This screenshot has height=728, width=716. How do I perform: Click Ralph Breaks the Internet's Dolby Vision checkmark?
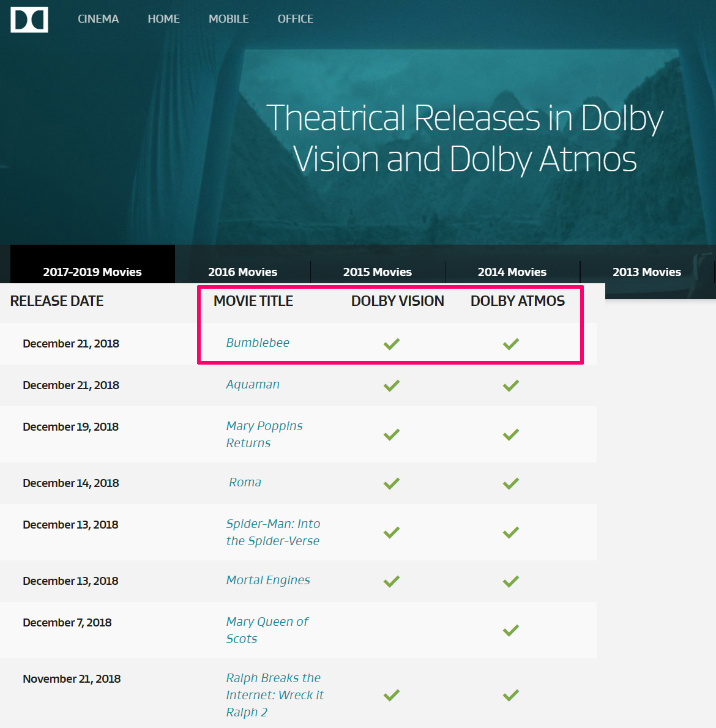click(x=392, y=695)
